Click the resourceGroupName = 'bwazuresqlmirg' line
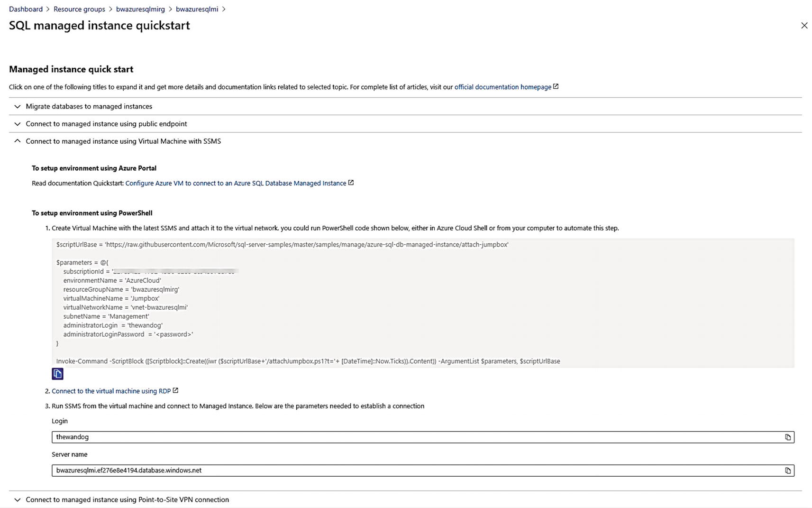Screen dimensions: 812x508 [x=121, y=289]
